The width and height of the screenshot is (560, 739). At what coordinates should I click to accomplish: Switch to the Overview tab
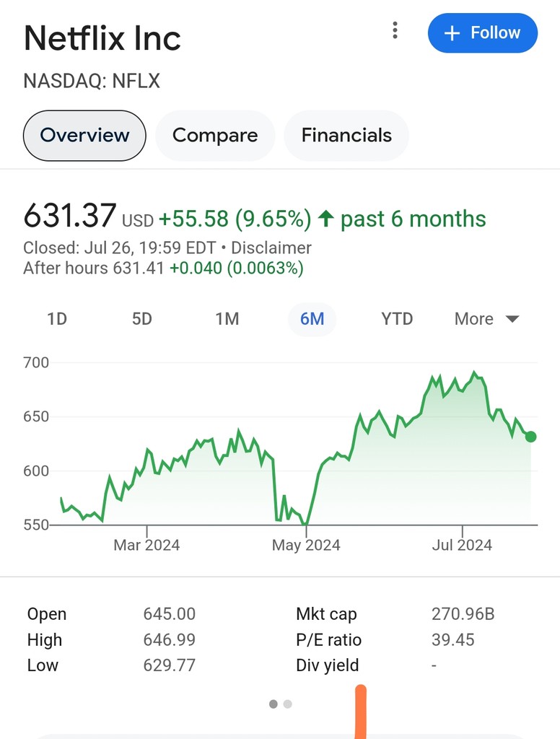click(84, 135)
